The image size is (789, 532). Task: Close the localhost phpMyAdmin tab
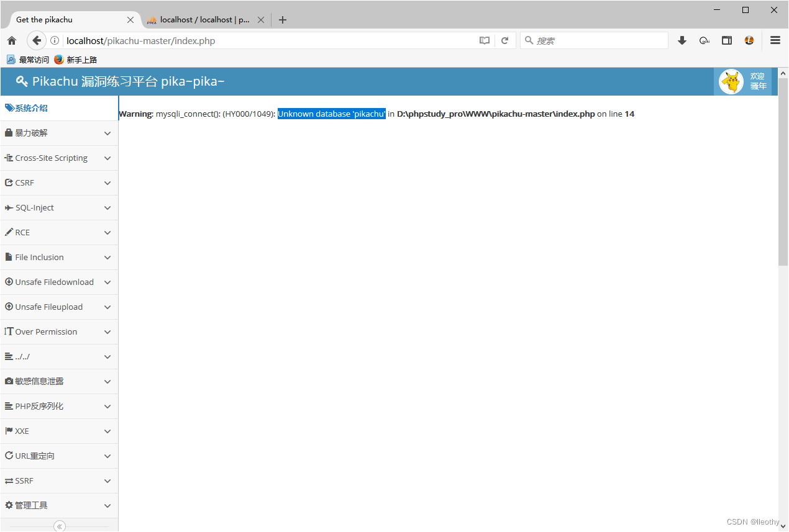[x=261, y=20]
